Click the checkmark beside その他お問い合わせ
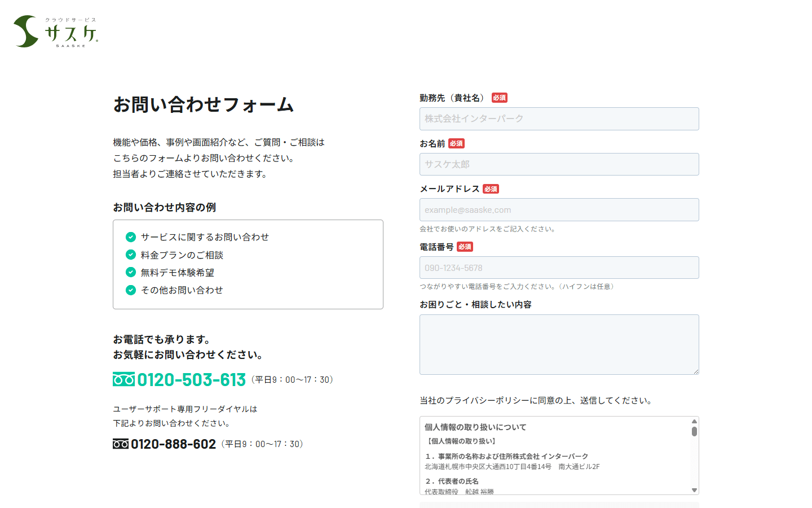812x508 pixels. tap(130, 290)
